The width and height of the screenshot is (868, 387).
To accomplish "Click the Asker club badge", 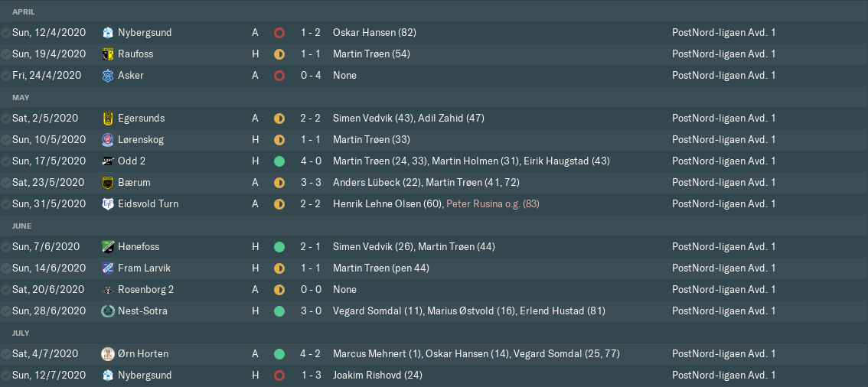I will pyautogui.click(x=108, y=76).
